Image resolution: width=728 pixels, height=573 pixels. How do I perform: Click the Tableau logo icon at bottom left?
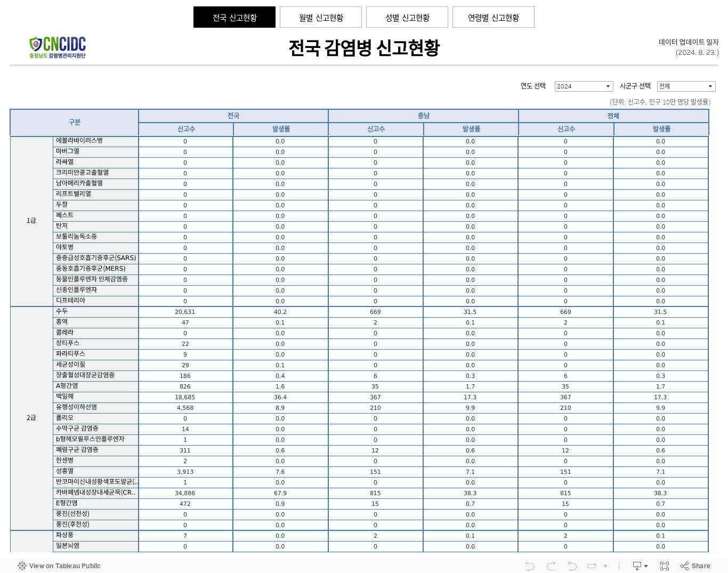pos(22,566)
